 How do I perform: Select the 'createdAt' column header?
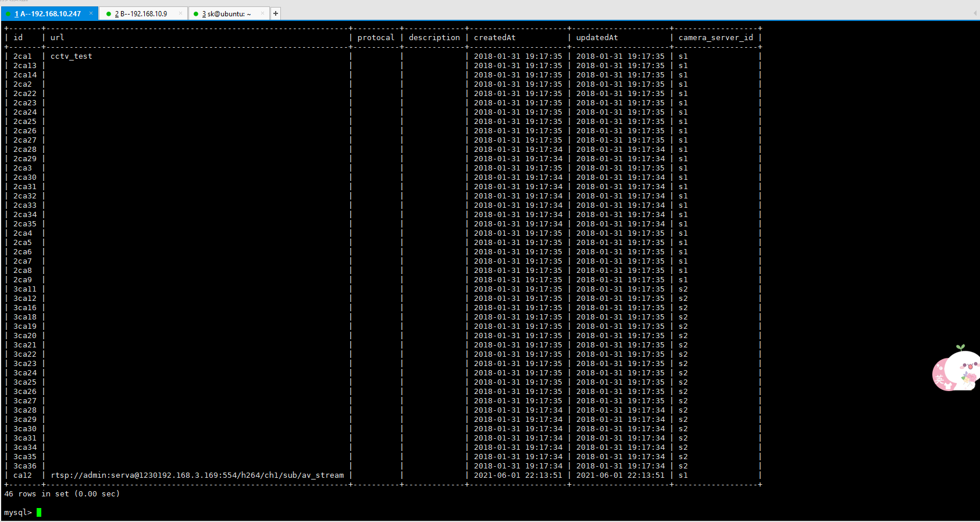click(494, 38)
